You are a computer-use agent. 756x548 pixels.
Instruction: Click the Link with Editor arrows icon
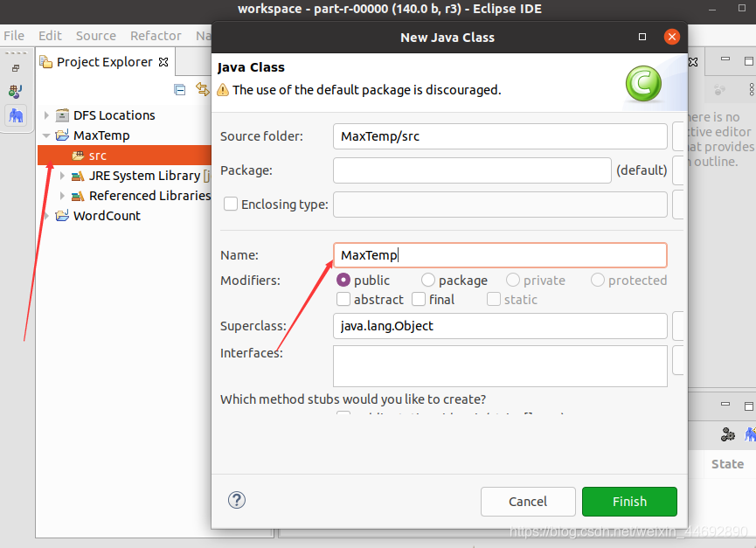pos(203,89)
